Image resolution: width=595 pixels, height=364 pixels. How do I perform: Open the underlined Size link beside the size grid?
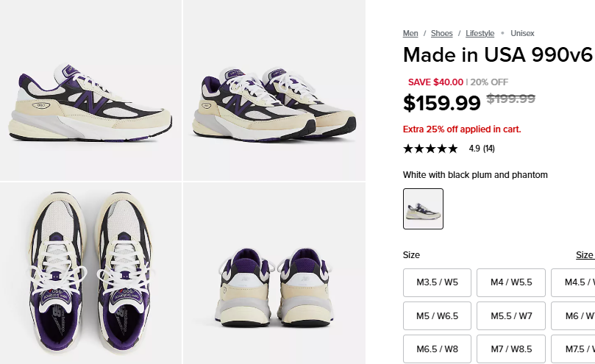pyautogui.click(x=585, y=255)
